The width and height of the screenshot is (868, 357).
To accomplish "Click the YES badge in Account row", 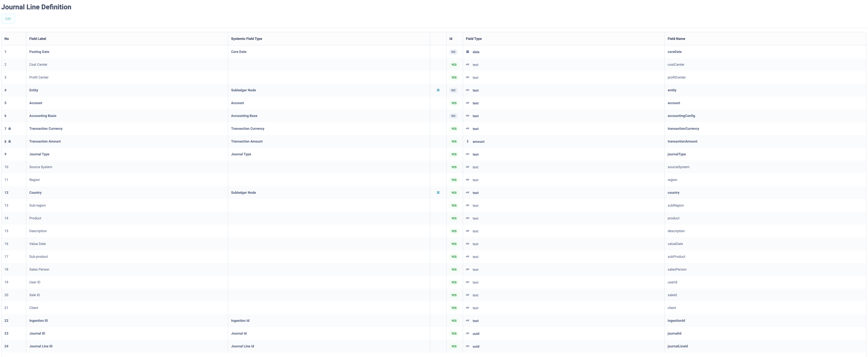I will point(454,103).
